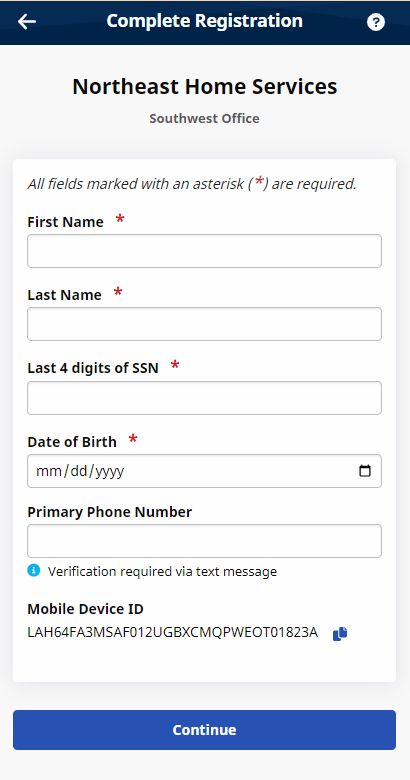Image resolution: width=410 pixels, height=780 pixels.
Task: Click the Southwest Office subtitle
Action: pos(205,118)
